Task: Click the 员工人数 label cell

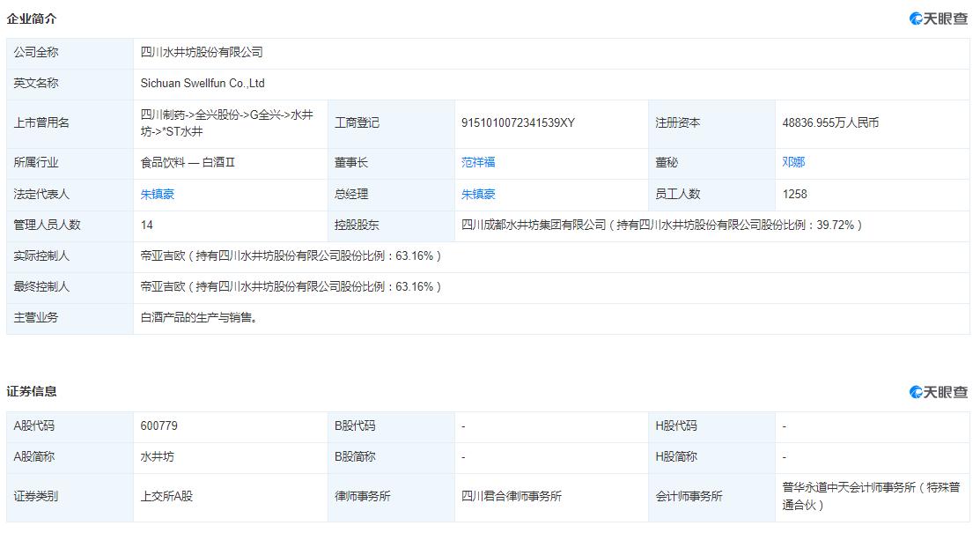Action: tap(711, 195)
